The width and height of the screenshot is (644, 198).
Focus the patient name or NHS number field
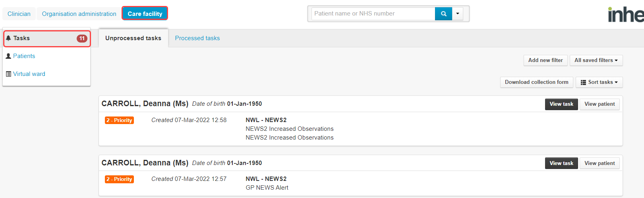(373, 14)
